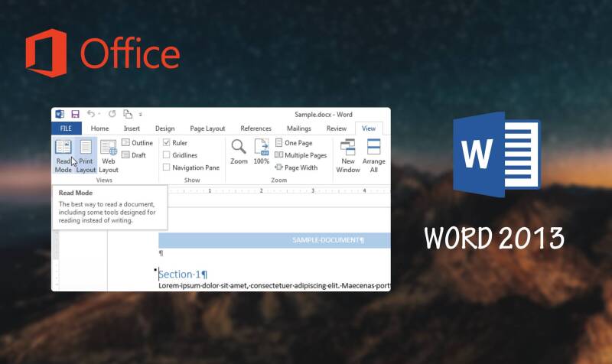The height and width of the screenshot is (364, 612).
Task: Switch to Read Mode view
Action: (63, 156)
